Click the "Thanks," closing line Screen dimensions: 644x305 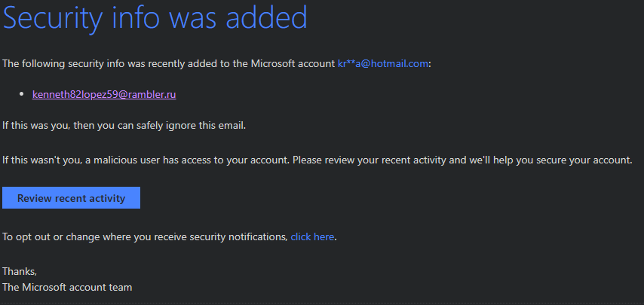20,271
